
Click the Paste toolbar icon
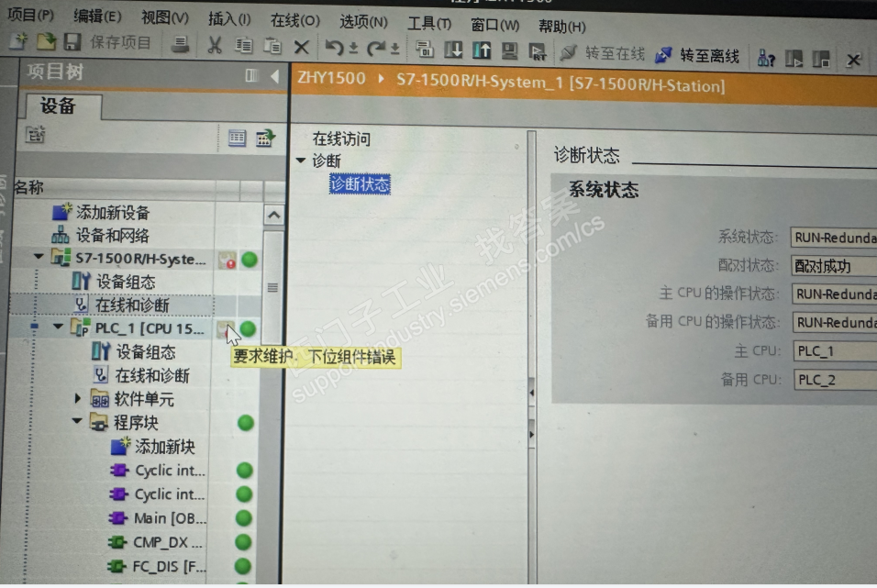tap(272, 46)
